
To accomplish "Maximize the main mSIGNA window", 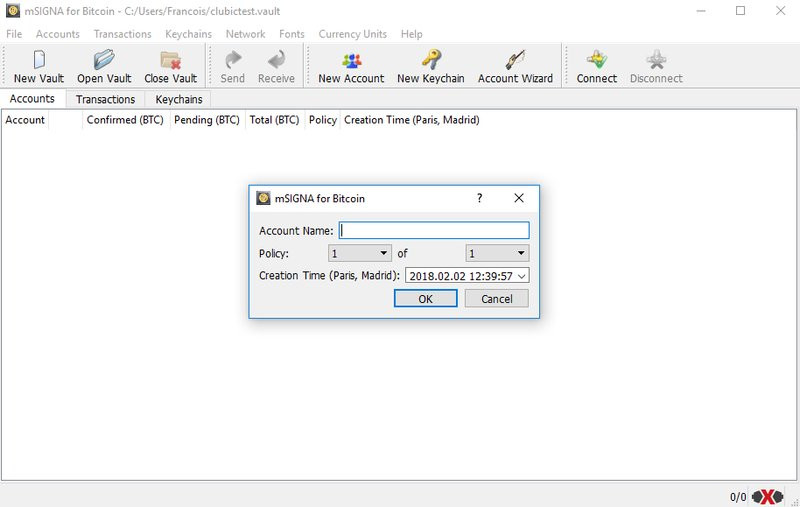I will click(x=740, y=11).
